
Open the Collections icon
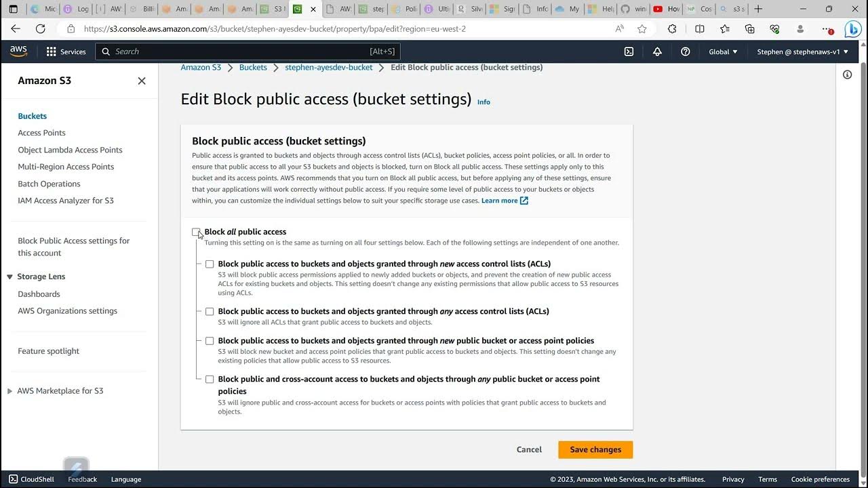pos(749,28)
